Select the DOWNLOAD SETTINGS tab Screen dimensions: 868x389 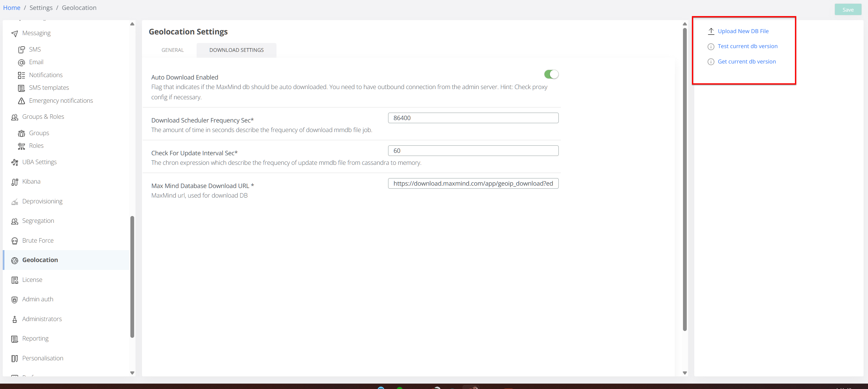(236, 50)
